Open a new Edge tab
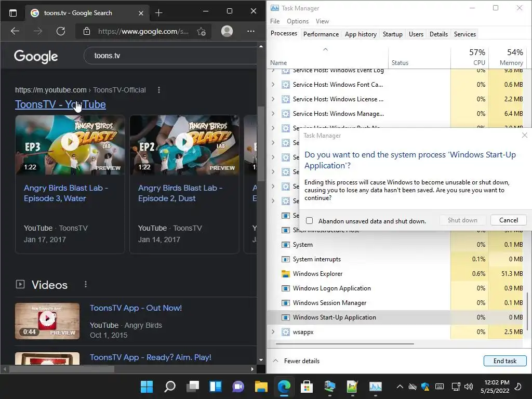Screen dimensions: 532x399 click(x=159, y=13)
